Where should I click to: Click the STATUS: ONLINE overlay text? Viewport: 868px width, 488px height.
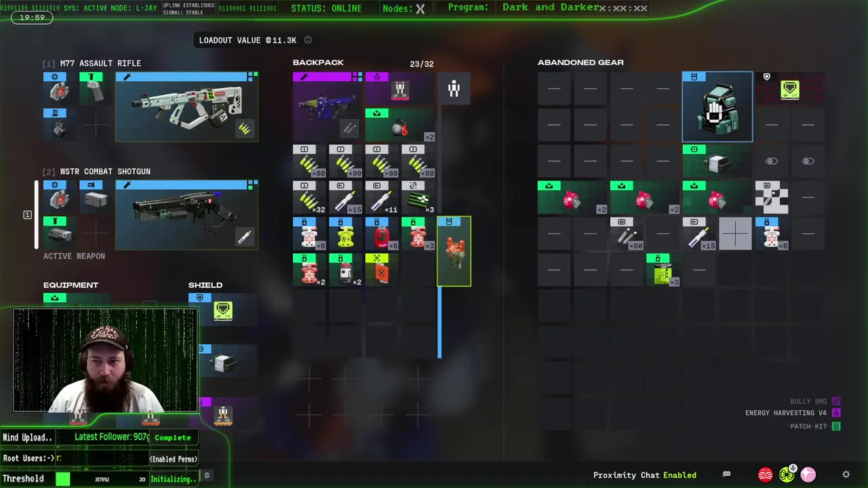[x=326, y=8]
